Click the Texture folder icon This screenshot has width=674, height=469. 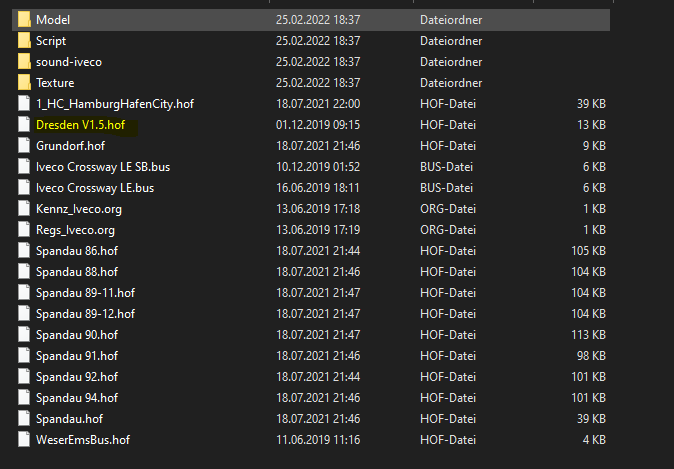pyautogui.click(x=24, y=82)
